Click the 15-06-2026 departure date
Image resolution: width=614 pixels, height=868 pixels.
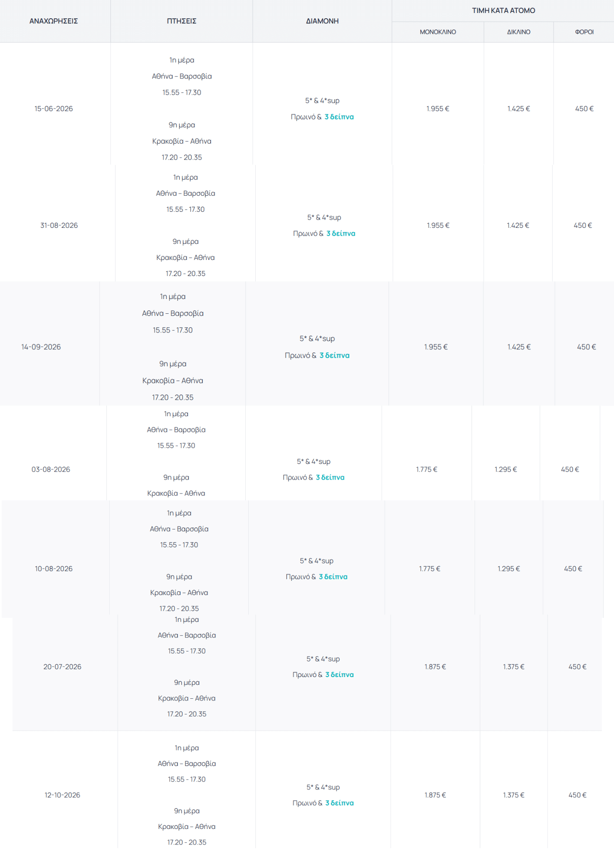[x=54, y=109]
